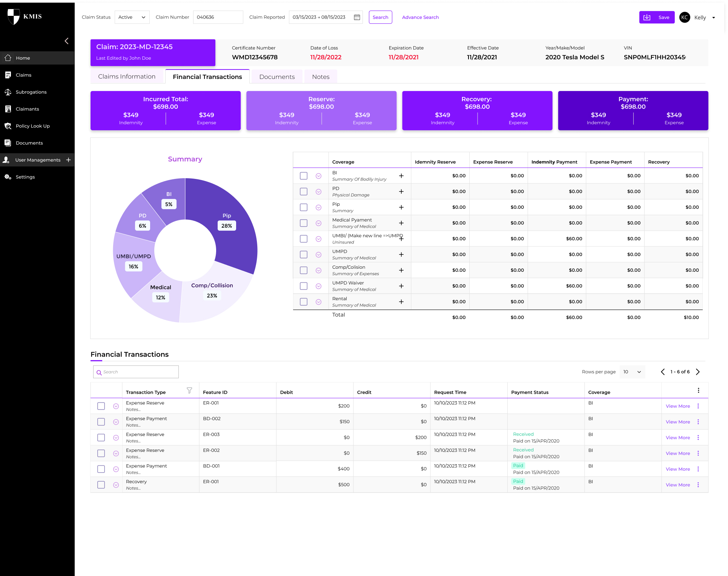Image resolution: width=728 pixels, height=576 pixels.
Task: Check the checkbox on the PD coverage row
Action: click(x=303, y=191)
